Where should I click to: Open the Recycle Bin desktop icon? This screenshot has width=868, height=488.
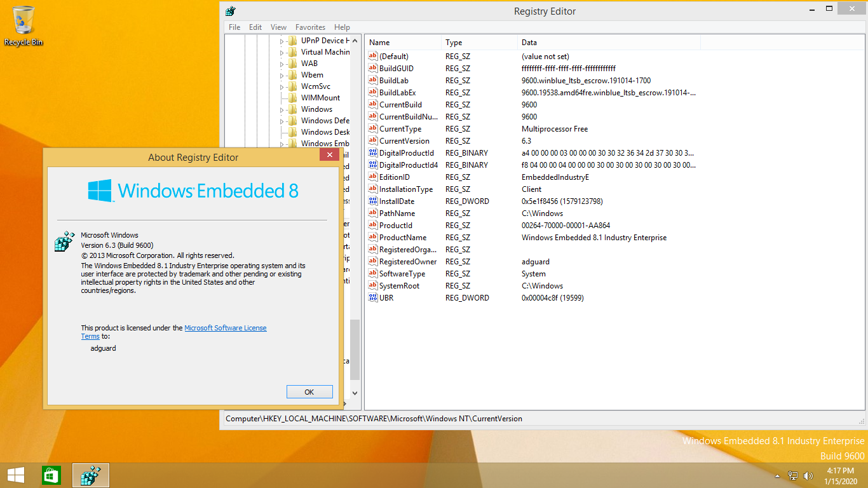24,25
